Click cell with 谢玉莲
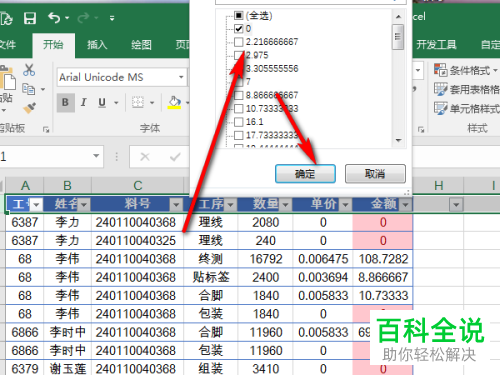This screenshot has width=500, height=375. (68, 369)
